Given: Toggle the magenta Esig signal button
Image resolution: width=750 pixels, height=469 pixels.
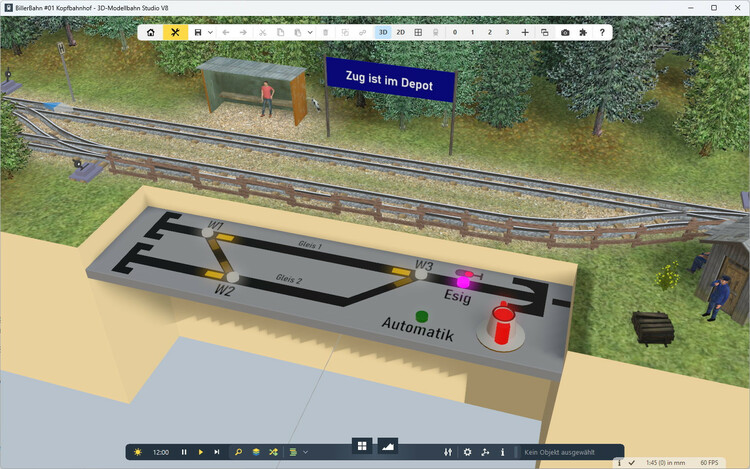Looking at the screenshot, I should [x=463, y=283].
